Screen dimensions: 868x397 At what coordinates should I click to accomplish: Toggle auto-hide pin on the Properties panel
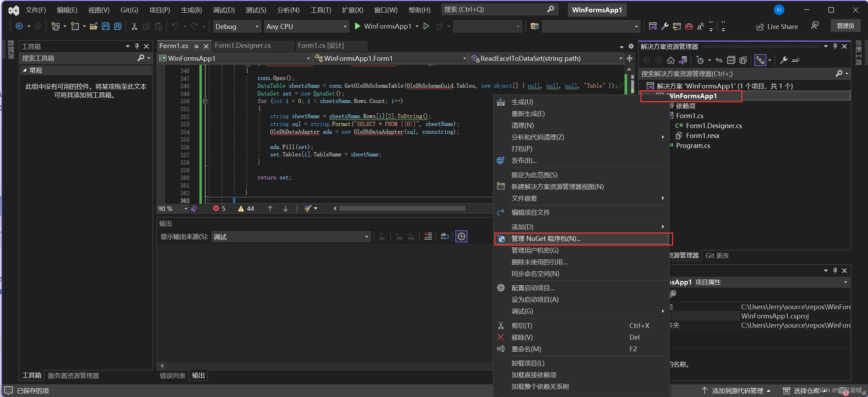835,270
